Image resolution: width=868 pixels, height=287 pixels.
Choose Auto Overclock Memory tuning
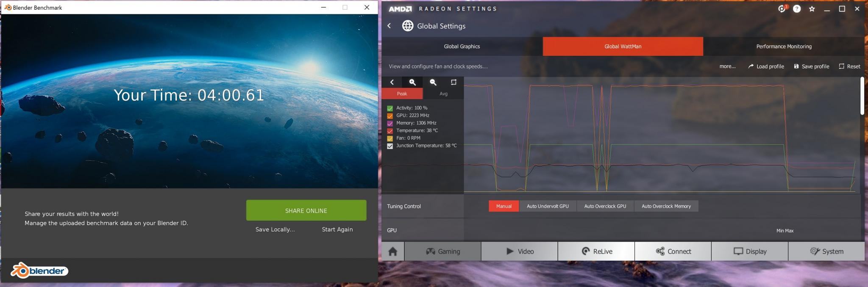pos(666,206)
